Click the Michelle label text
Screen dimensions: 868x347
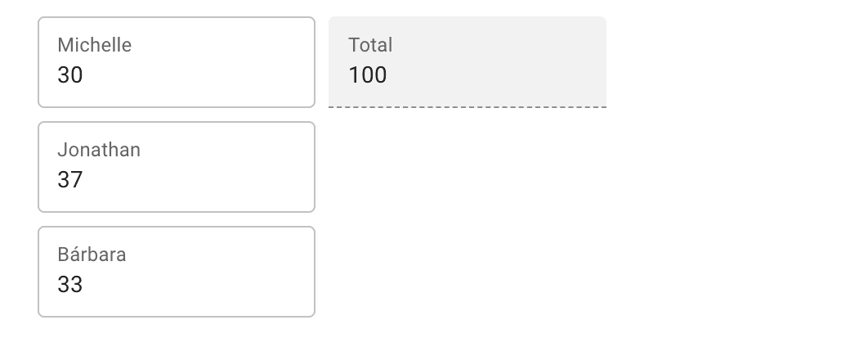[94, 45]
